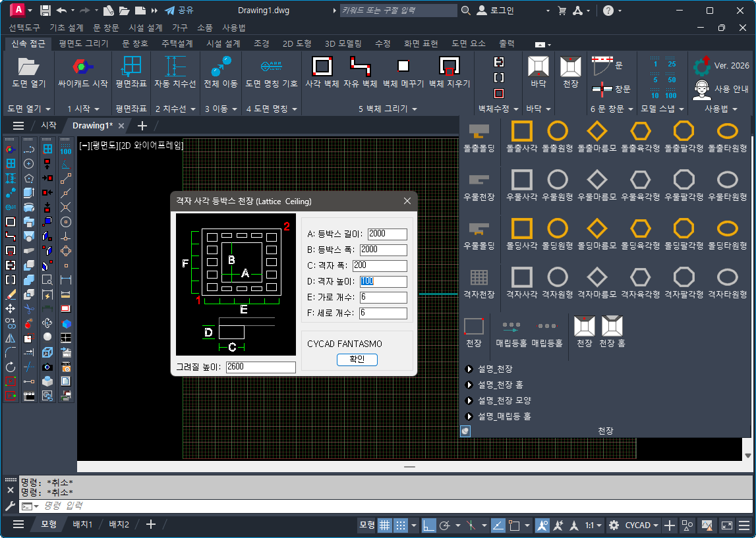
Task: Toggle ortho mode in status bar
Action: click(x=428, y=525)
